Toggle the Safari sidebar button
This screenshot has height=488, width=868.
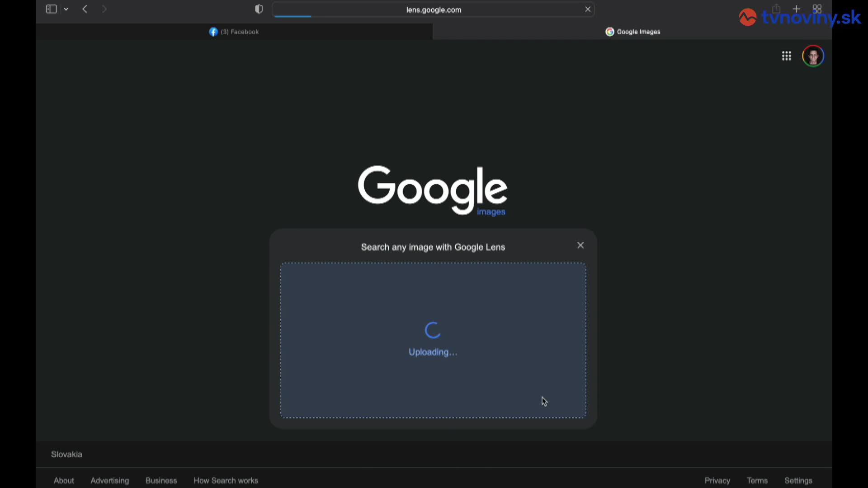pyautogui.click(x=51, y=9)
